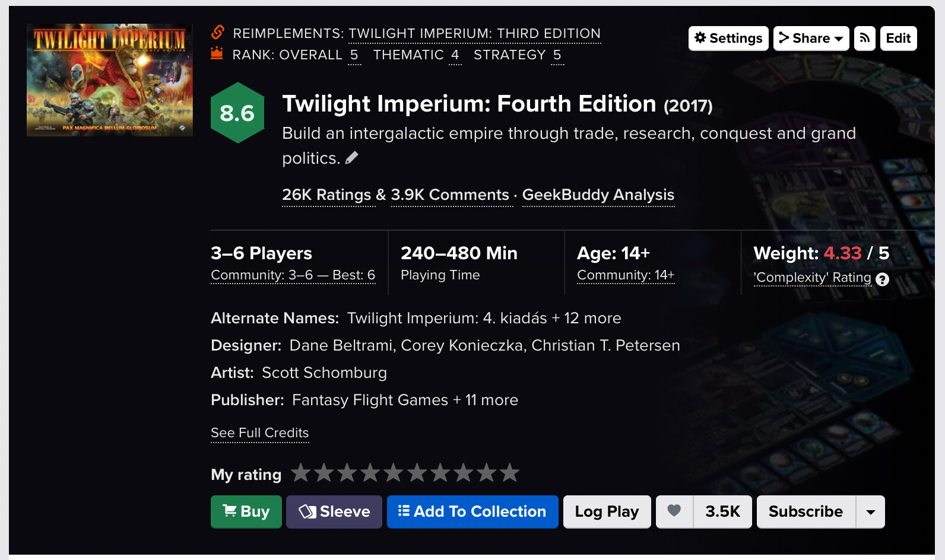Screen dimensions: 945x560
Task: Click the green Buy button
Action: (246, 512)
